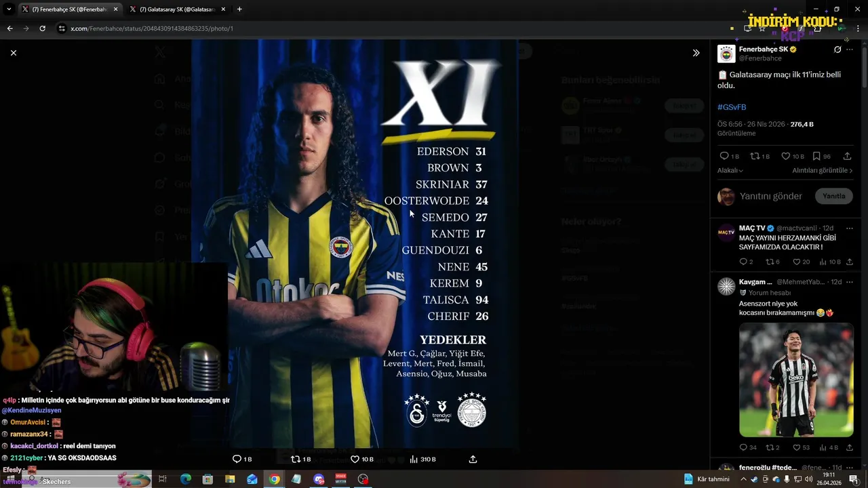Screen dimensions: 868x488
Task: Repost the Kavgam comment
Action: pyautogui.click(x=769, y=447)
